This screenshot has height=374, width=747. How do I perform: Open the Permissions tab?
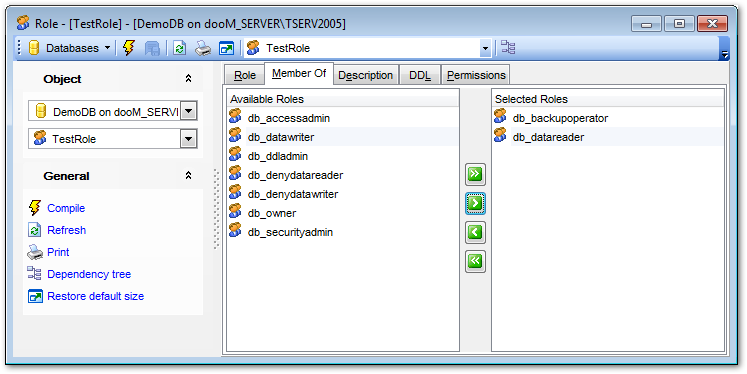coord(476,75)
